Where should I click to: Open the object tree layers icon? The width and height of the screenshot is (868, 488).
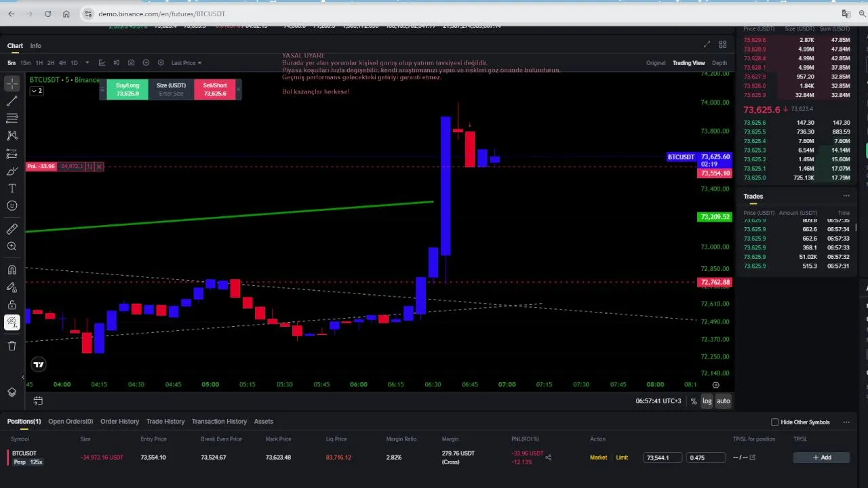click(12, 392)
